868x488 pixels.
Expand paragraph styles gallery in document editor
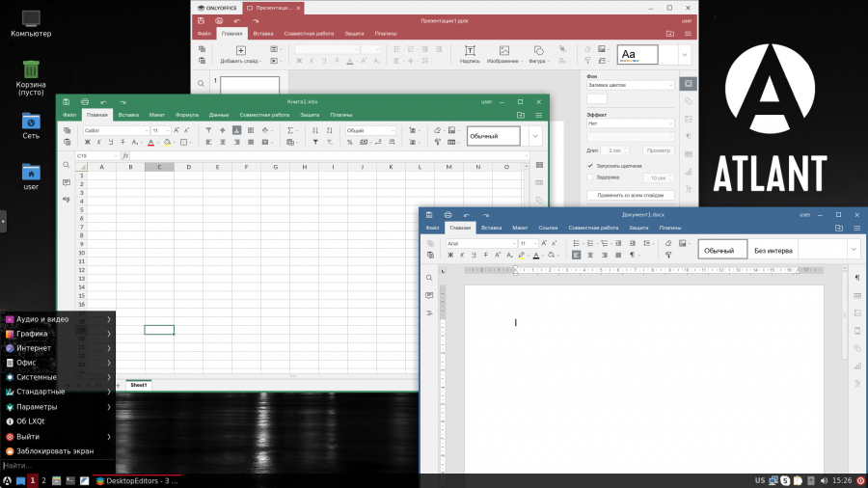point(854,250)
